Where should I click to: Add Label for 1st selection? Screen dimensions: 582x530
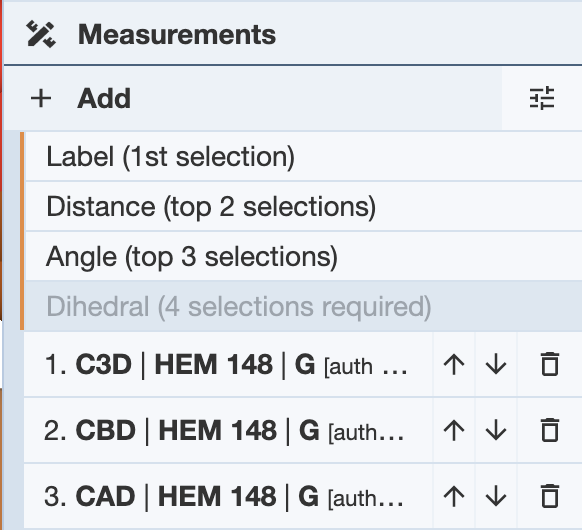(304, 157)
